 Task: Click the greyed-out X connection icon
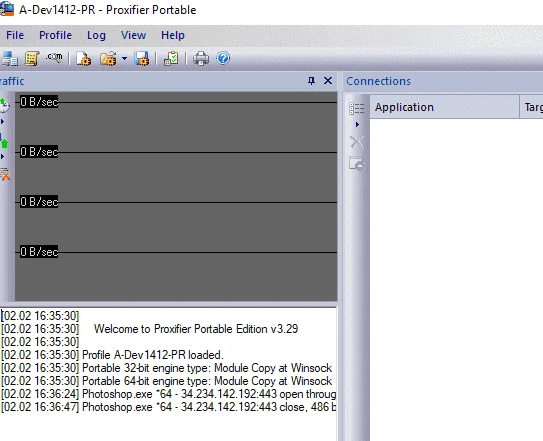[x=357, y=142]
